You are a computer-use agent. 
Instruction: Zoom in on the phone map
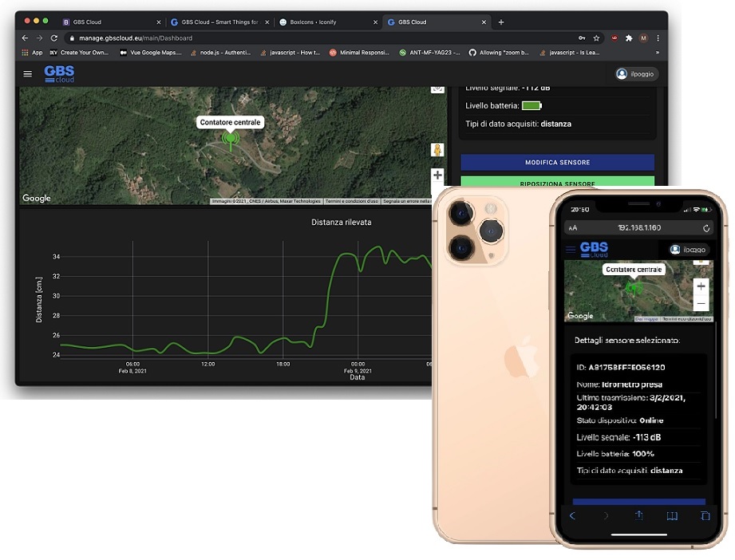(x=701, y=286)
